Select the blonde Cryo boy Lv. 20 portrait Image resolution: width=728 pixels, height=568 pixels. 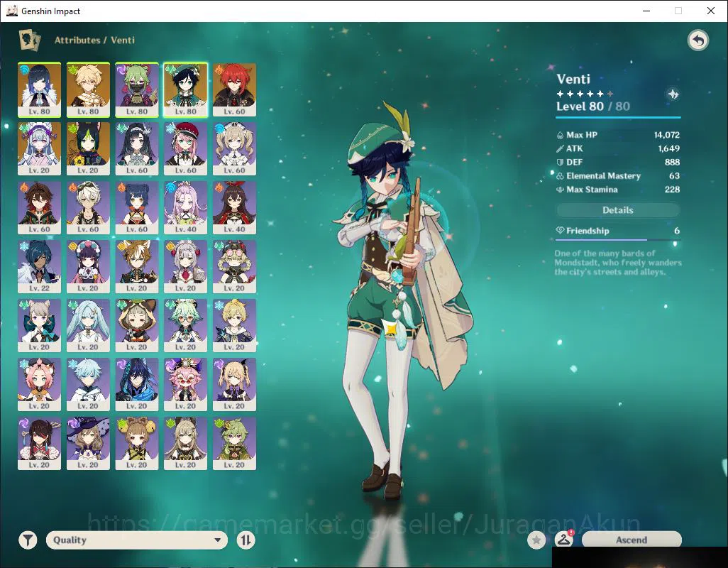click(x=234, y=326)
